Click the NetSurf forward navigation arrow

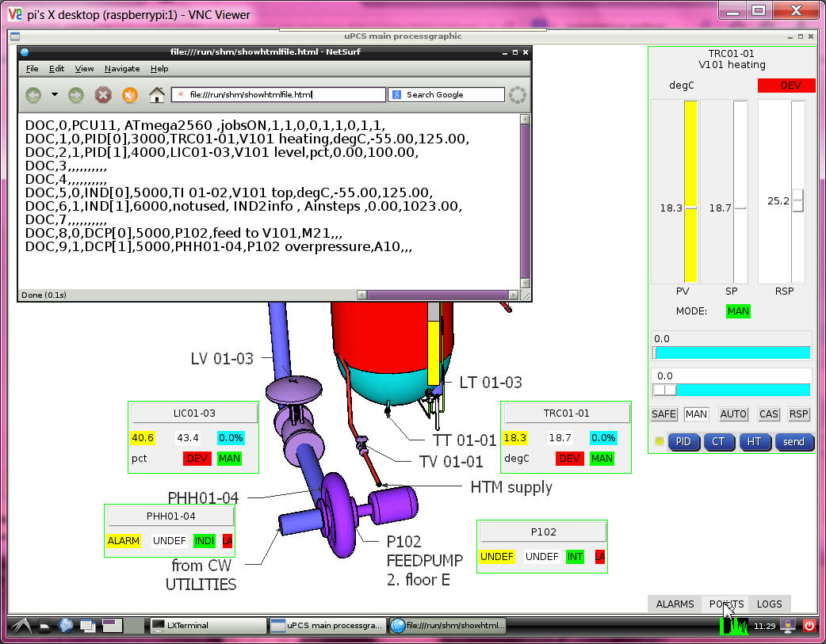click(x=76, y=95)
